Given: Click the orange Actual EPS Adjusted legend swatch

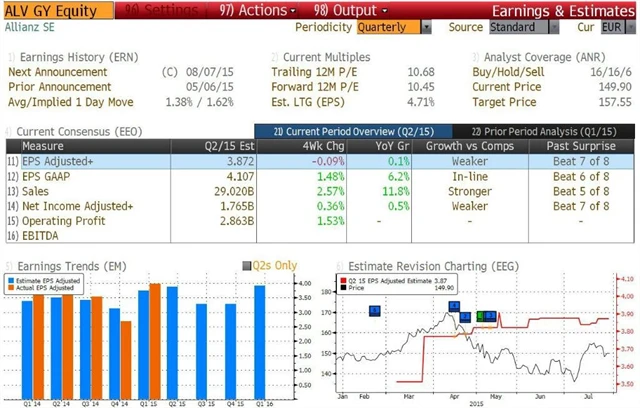Looking at the screenshot, I should [x=11, y=288].
